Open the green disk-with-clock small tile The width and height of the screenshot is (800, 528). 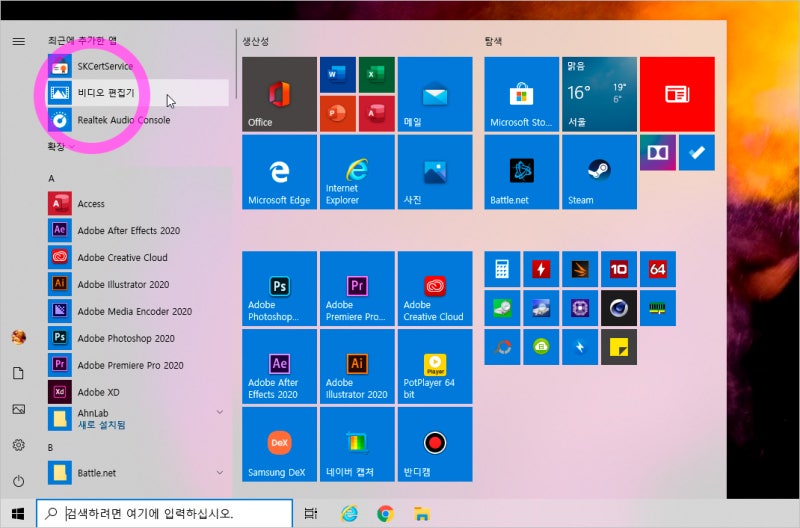point(502,308)
